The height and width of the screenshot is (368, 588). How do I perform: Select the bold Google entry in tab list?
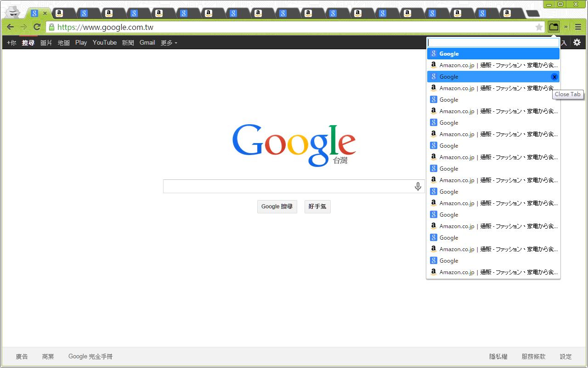(x=493, y=54)
